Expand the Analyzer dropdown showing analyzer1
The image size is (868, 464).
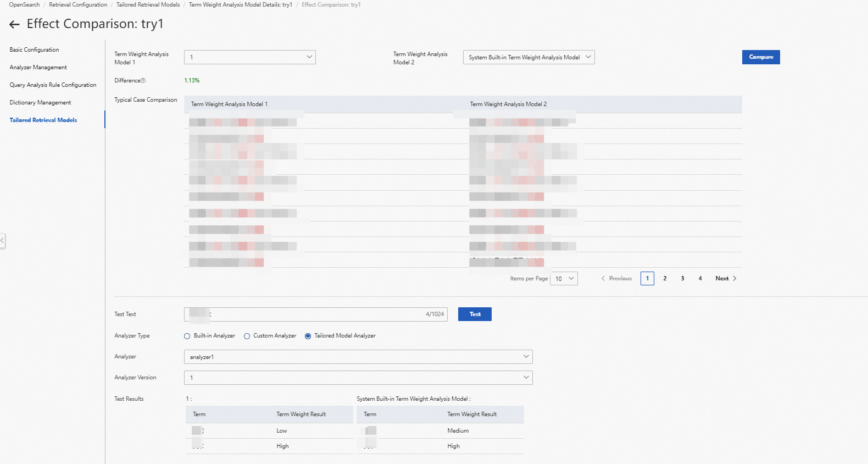pyautogui.click(x=358, y=357)
